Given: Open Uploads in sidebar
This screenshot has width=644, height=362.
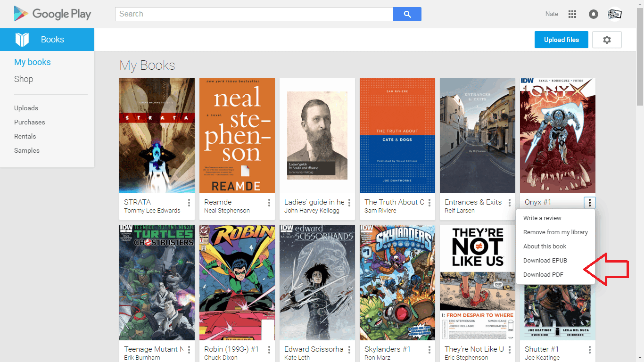Looking at the screenshot, I should (x=26, y=108).
